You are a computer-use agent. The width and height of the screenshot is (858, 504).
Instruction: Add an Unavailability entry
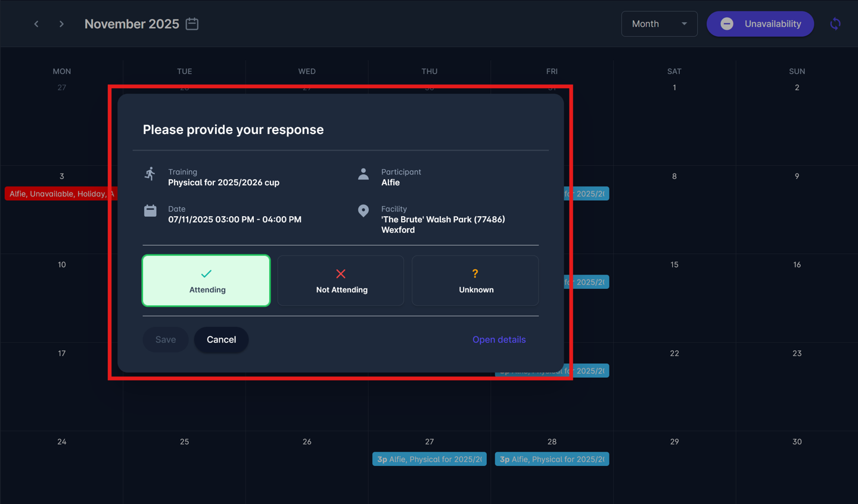(760, 24)
